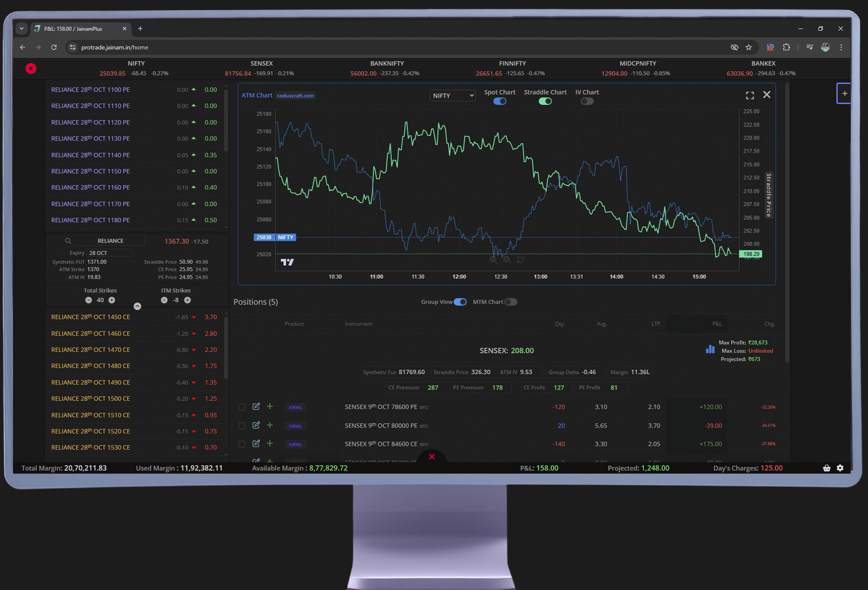The image size is (868, 590).
Task: Collapse the option chain using round chevron button
Action: point(137,306)
